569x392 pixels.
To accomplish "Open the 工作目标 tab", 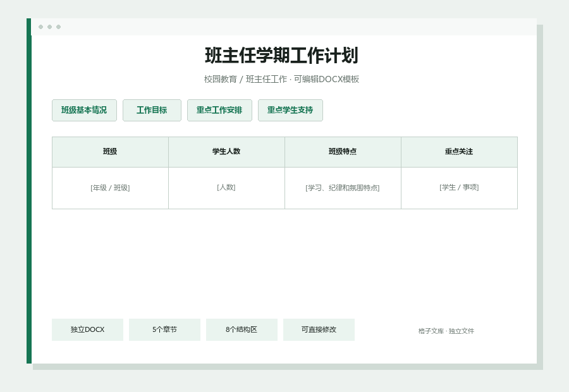I will 152,110.
